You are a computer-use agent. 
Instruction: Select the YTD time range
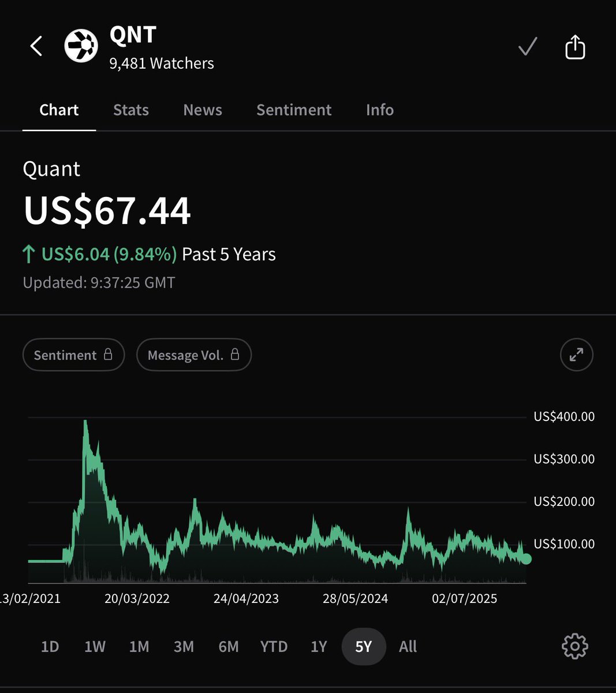point(274,647)
